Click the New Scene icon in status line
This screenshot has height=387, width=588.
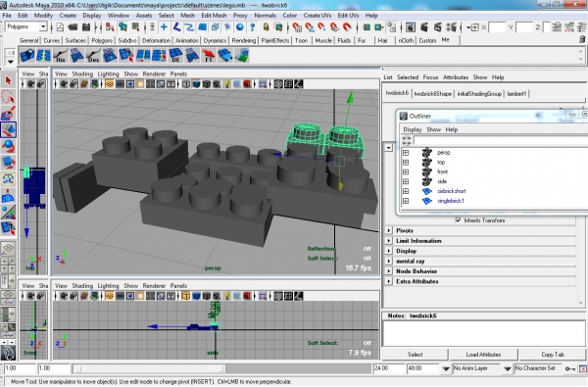tap(60, 27)
